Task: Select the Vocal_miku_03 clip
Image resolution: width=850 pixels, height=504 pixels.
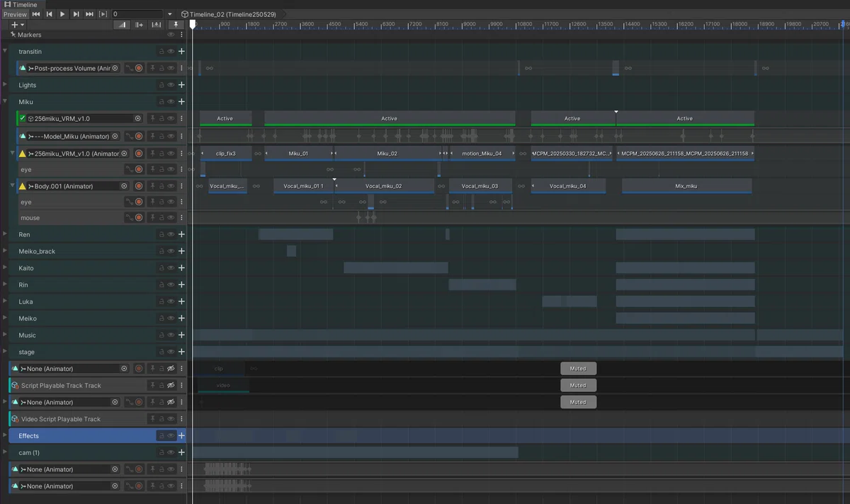Action: click(x=480, y=186)
